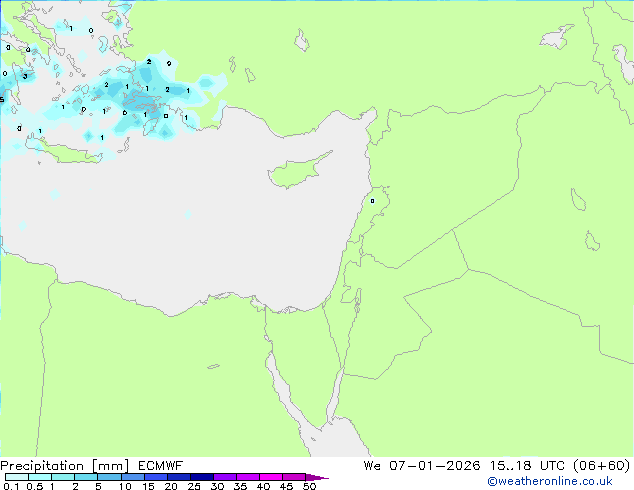The width and height of the screenshot is (634, 490).
Task: Click the Dead Sea outline on map
Action: coord(357,300)
